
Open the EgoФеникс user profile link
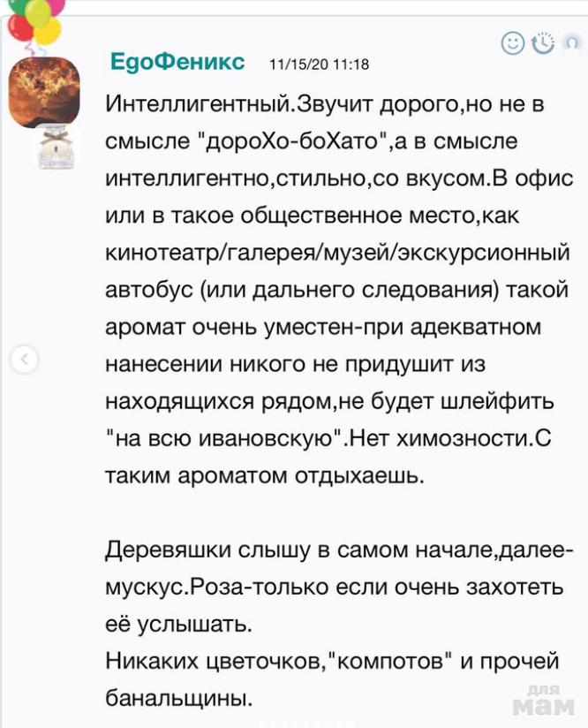point(178,62)
